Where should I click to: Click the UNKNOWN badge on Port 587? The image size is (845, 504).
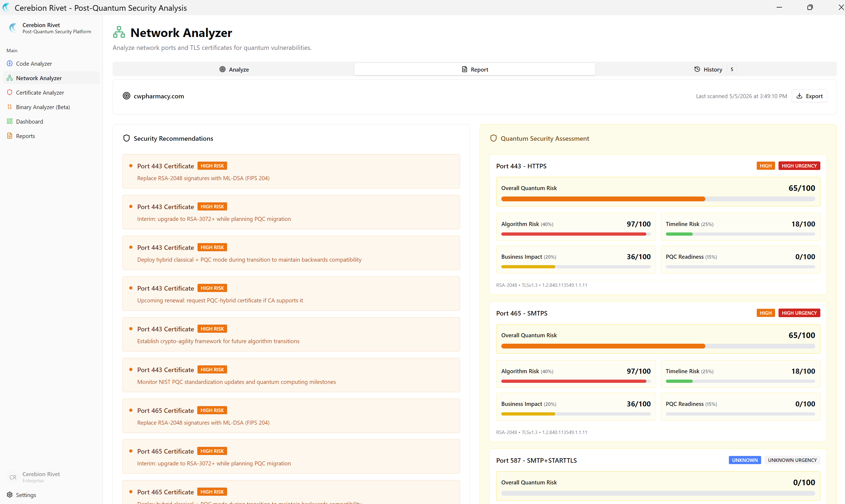point(744,460)
